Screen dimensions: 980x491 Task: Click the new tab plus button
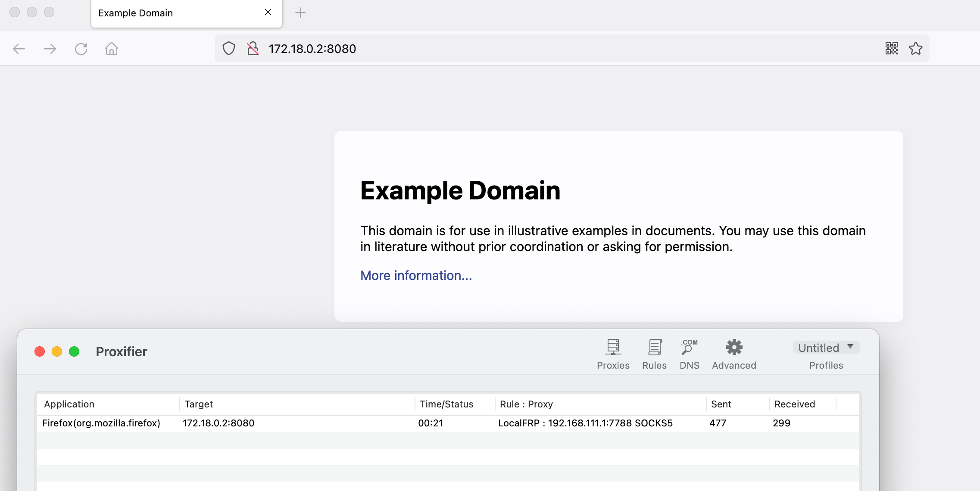[299, 12]
